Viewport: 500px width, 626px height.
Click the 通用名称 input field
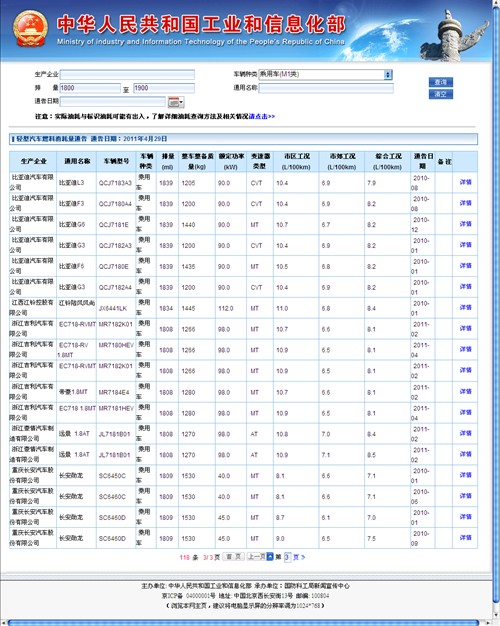[x=326, y=88]
